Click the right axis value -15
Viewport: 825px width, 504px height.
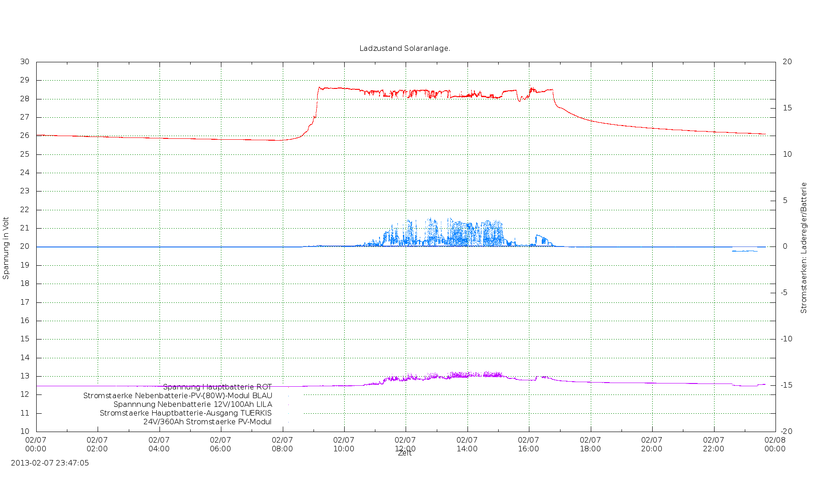pyautogui.click(x=787, y=385)
